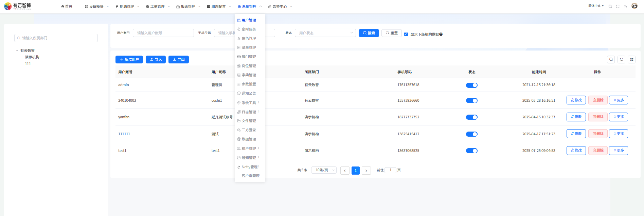
Task: Click the font size icon in header
Action: 625,6
